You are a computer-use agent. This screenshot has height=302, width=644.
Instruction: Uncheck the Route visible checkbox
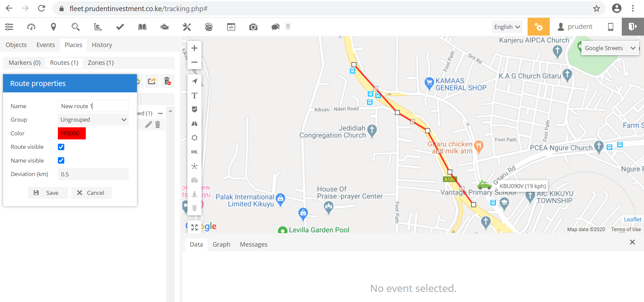pyautogui.click(x=61, y=147)
